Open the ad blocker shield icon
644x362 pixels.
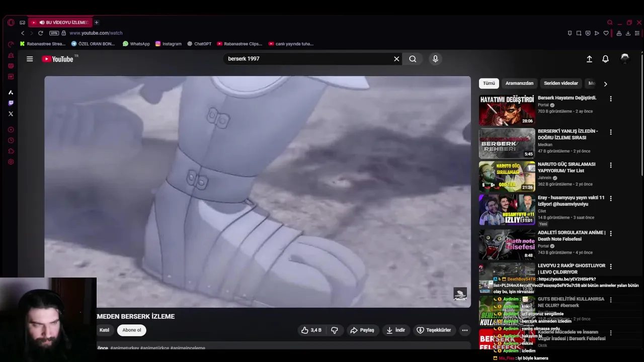pyautogui.click(x=588, y=33)
